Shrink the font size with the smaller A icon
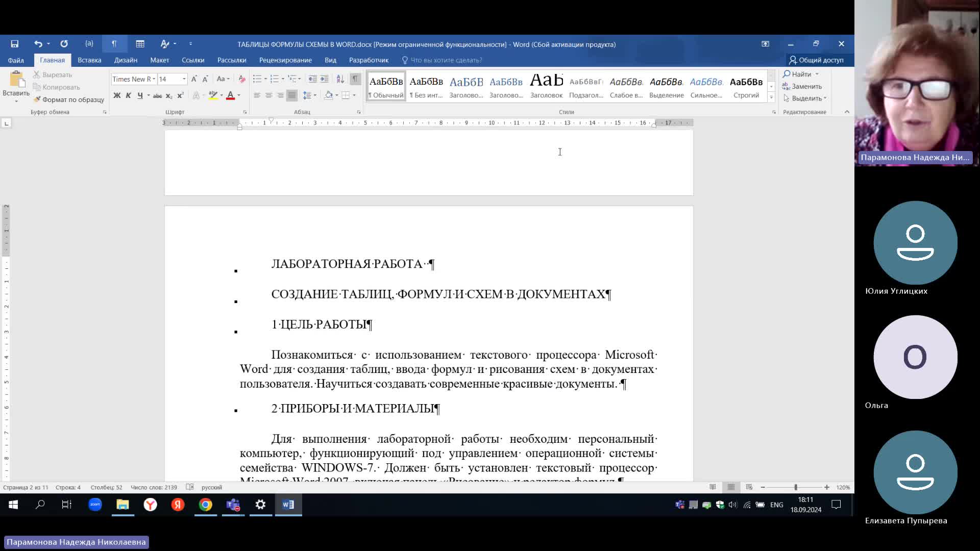980x551 pixels. [x=205, y=79]
